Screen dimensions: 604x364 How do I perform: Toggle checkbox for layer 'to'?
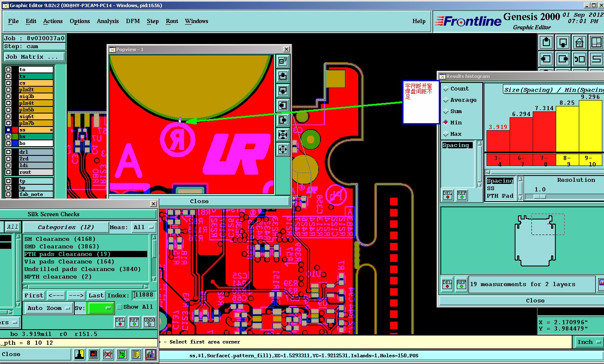tap(8, 70)
